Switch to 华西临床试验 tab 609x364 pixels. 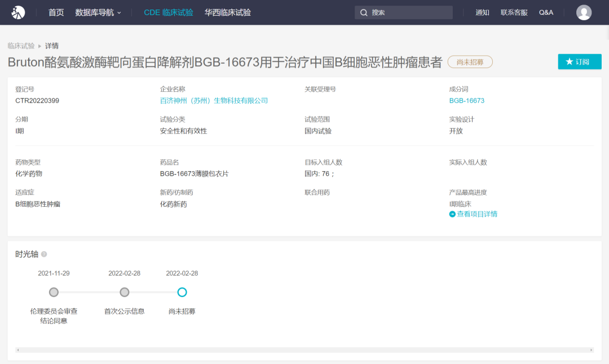(228, 12)
